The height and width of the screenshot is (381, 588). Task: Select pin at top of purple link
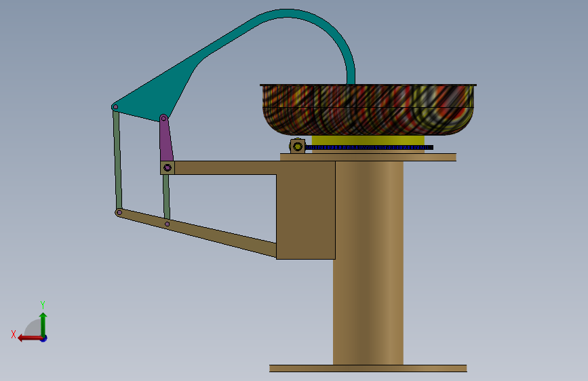point(163,119)
